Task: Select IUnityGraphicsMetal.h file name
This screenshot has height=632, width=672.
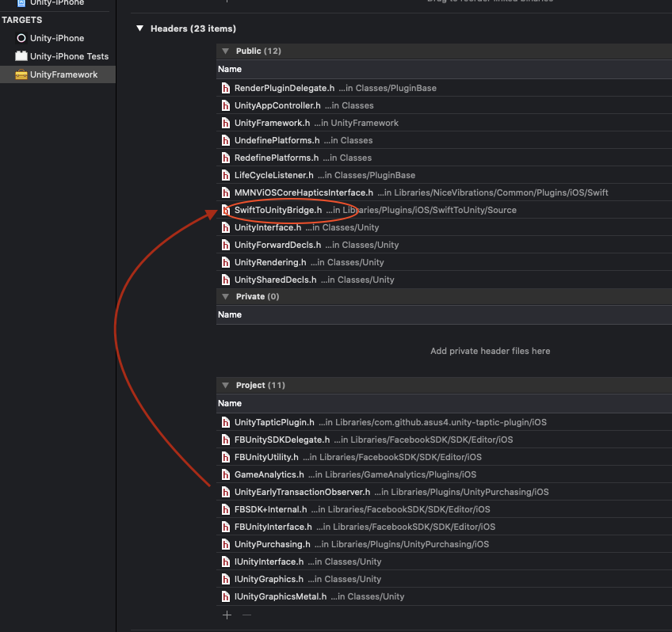Action: [x=281, y=596]
